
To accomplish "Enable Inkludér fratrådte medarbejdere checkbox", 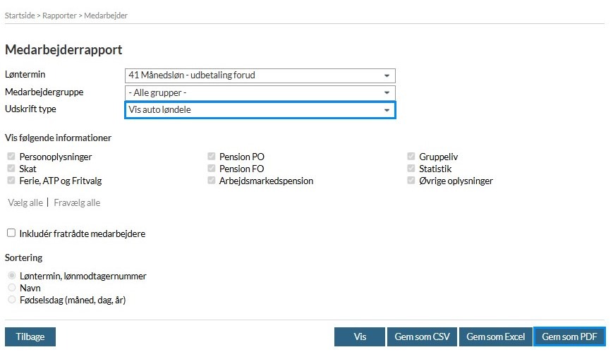I will [11, 233].
